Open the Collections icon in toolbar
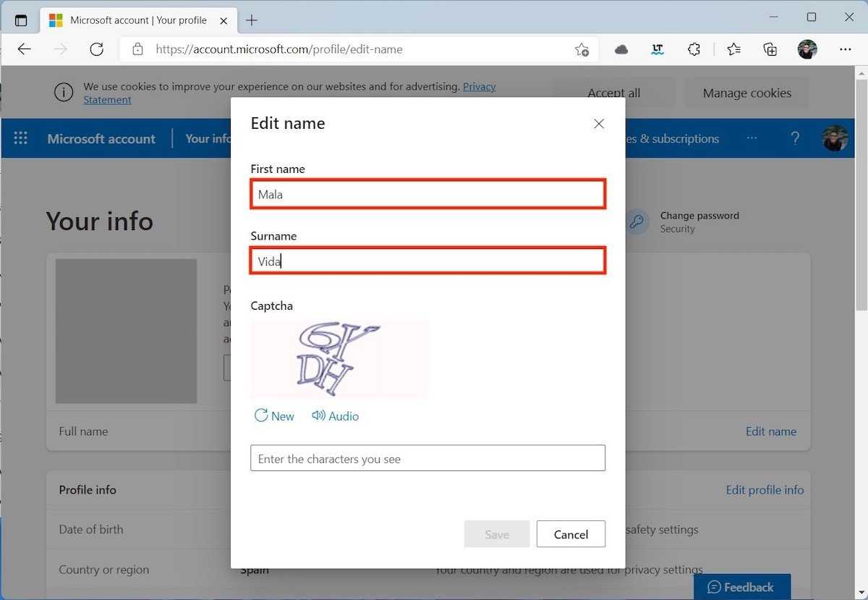This screenshot has width=868, height=600. coord(770,49)
